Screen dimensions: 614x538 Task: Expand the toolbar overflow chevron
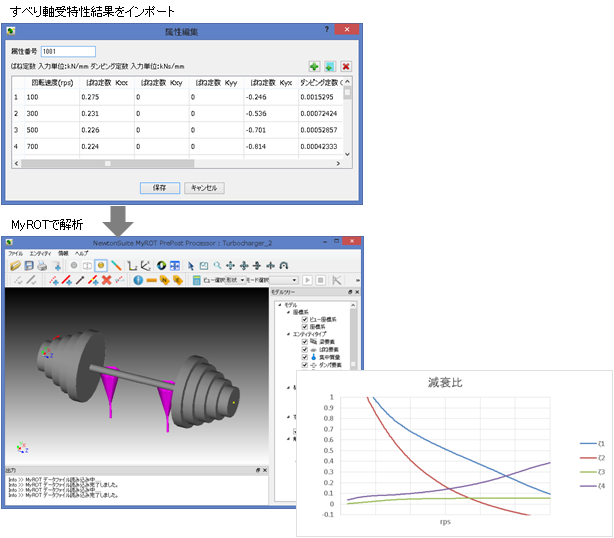[x=357, y=280]
